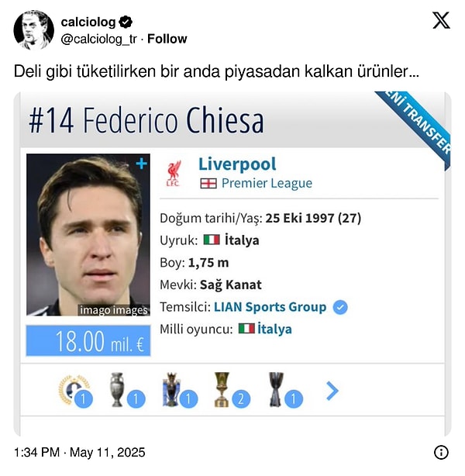Click the X logo icon
The image size is (465, 476).
point(440,20)
